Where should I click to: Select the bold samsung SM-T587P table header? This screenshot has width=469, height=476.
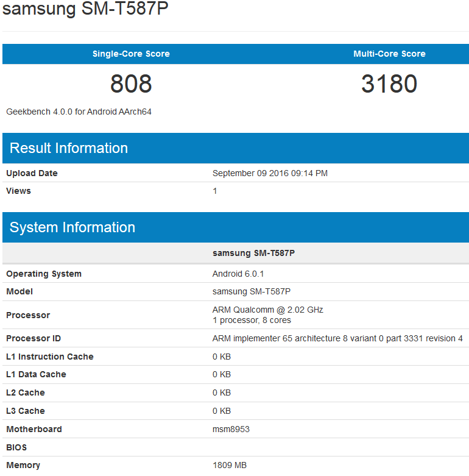tap(253, 253)
